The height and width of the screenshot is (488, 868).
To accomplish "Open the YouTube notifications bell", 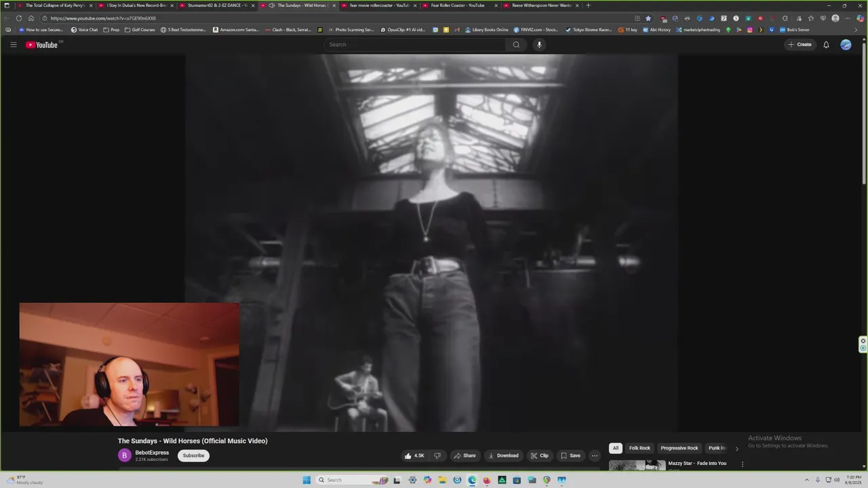I will click(826, 45).
